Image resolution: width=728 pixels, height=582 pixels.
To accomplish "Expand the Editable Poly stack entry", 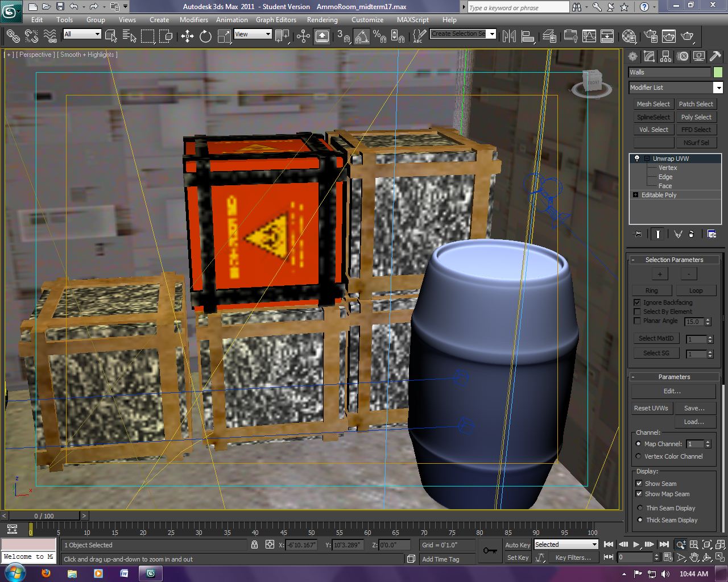I will tap(635, 195).
